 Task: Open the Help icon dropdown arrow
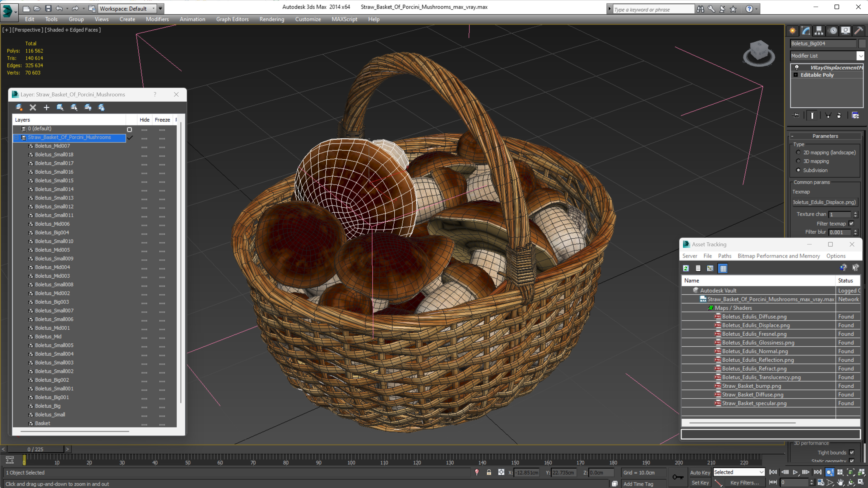point(756,9)
